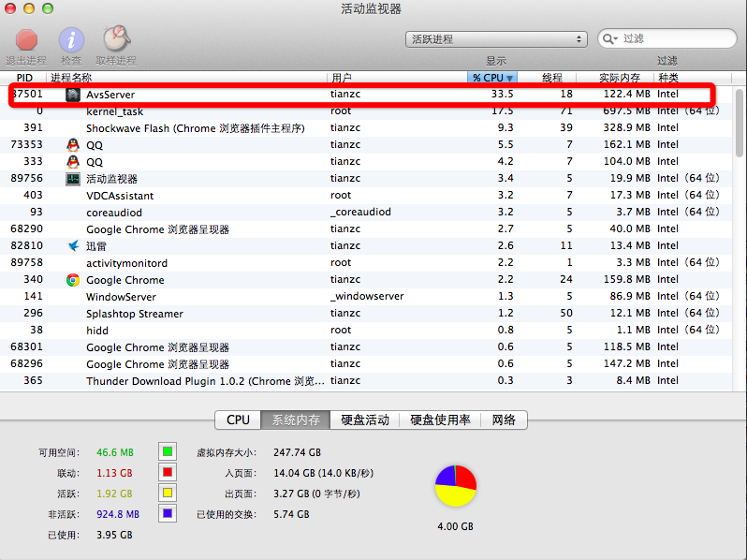
Task: Select the coreaudiod process name
Action: (x=114, y=213)
